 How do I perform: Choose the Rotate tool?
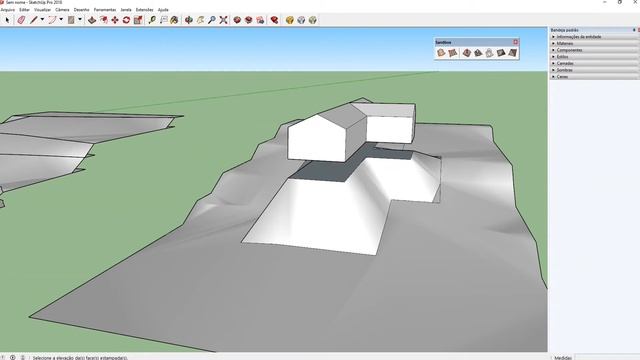tap(127, 20)
